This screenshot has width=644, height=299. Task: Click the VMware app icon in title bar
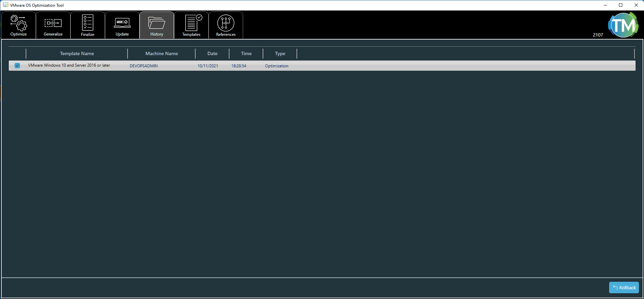tap(5, 5)
